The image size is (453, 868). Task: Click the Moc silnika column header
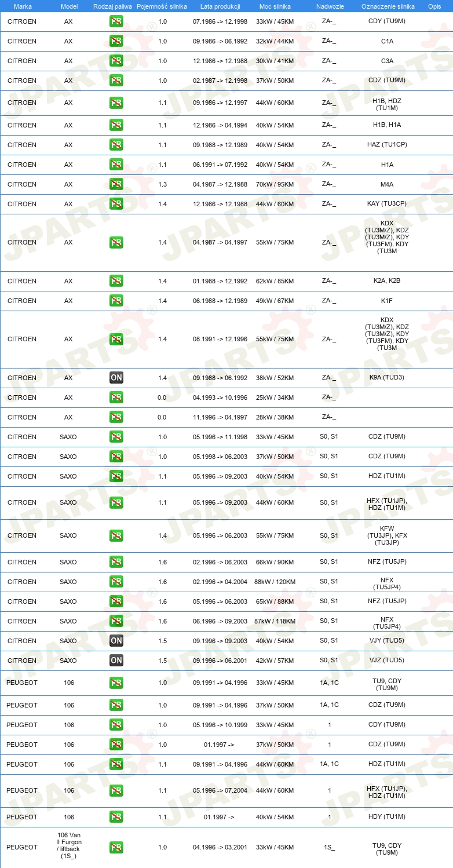[x=275, y=6]
